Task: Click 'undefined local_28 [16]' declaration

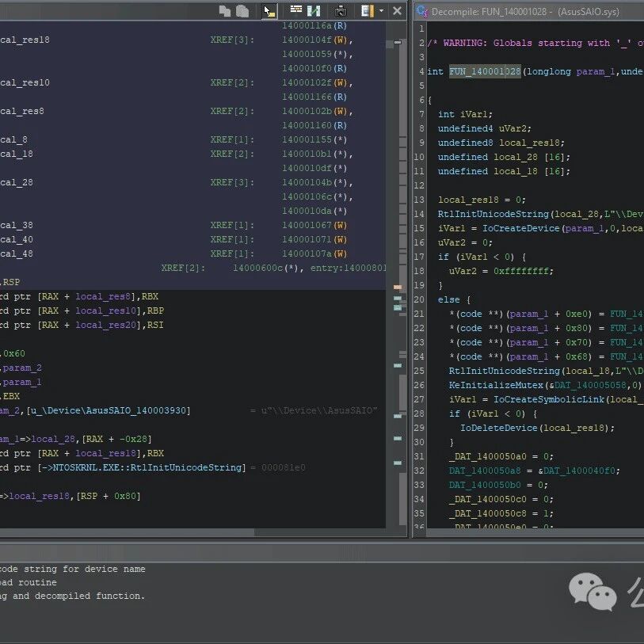Action: pos(504,157)
